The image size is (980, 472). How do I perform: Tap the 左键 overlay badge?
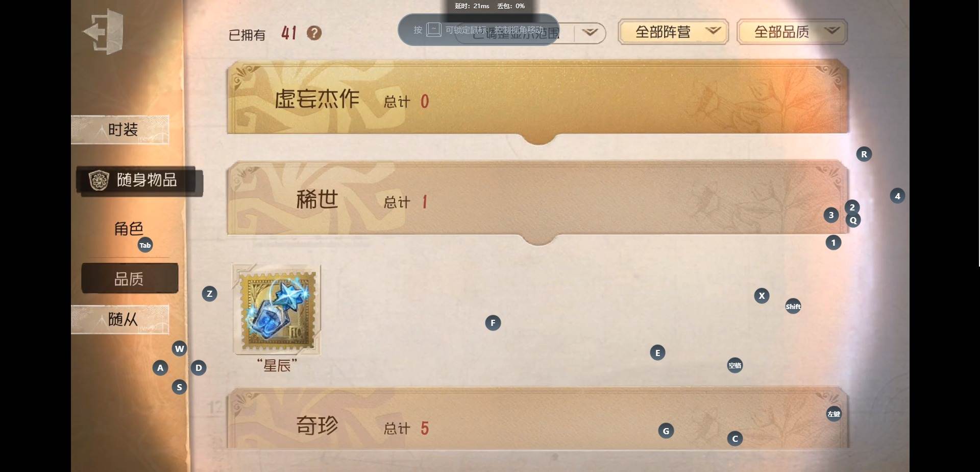834,414
